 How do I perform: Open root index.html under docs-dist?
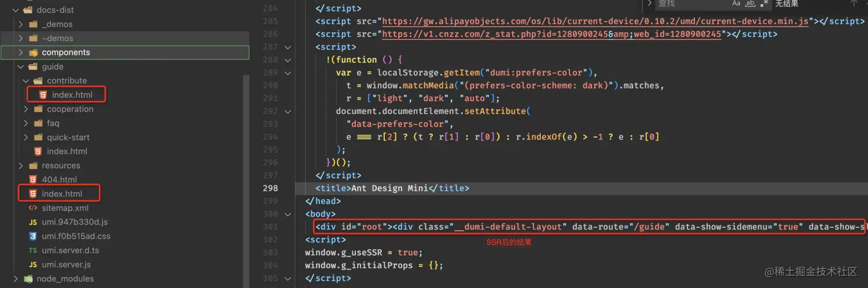pyautogui.click(x=62, y=194)
